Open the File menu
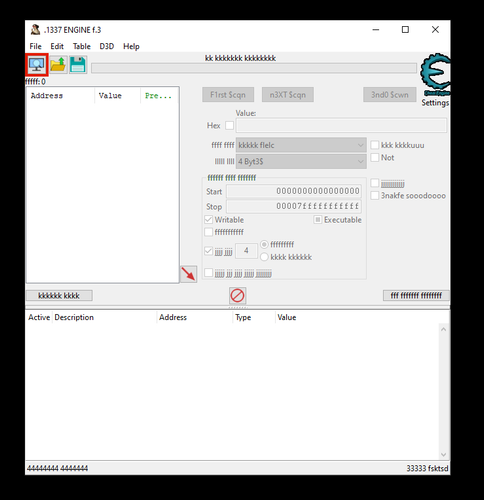The width and height of the screenshot is (484, 500). pyautogui.click(x=35, y=46)
